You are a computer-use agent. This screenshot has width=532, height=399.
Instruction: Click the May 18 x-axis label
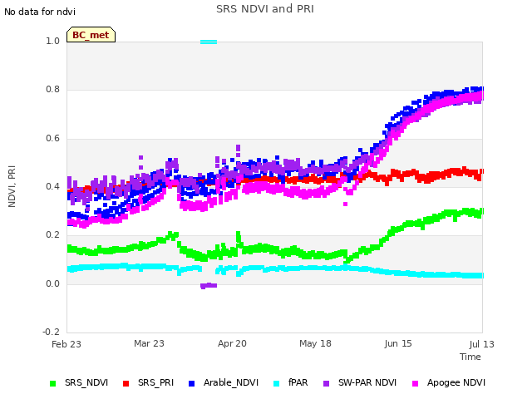(x=315, y=343)
